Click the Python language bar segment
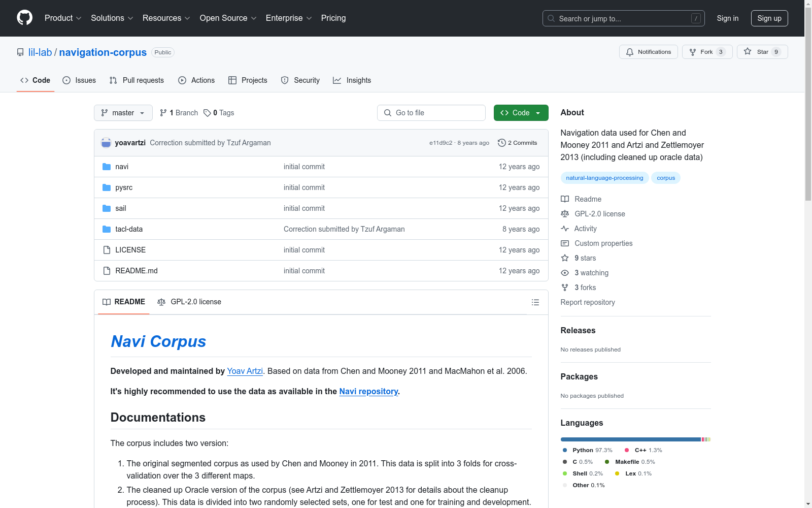Screen dimensions: 812x508 pos(630,439)
